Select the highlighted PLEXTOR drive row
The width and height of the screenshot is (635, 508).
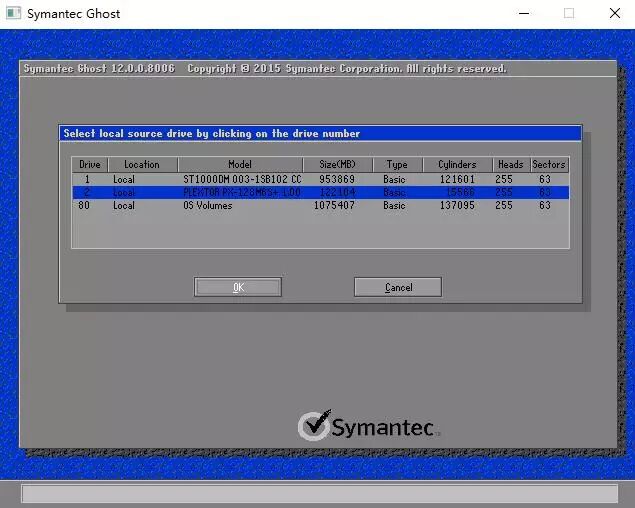tap(320, 192)
